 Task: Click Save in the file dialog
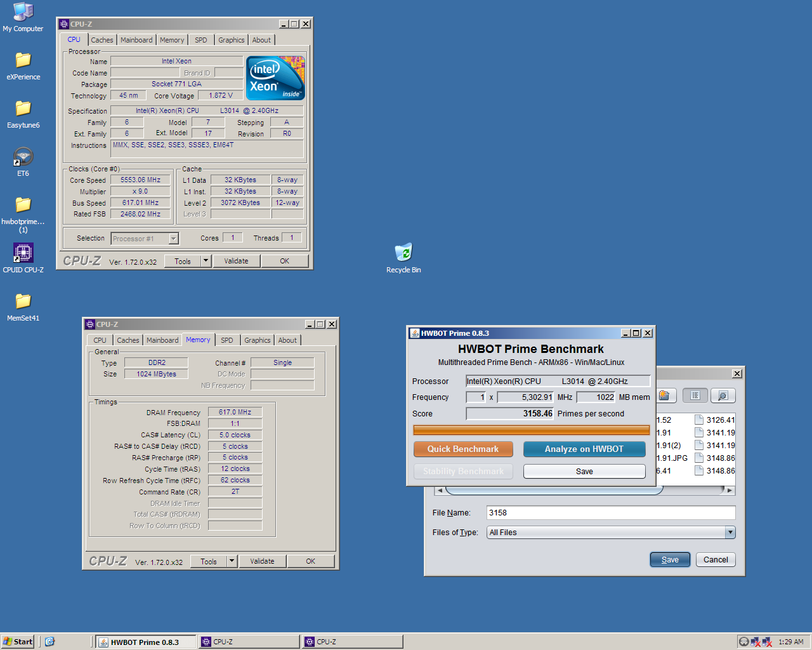coord(670,560)
